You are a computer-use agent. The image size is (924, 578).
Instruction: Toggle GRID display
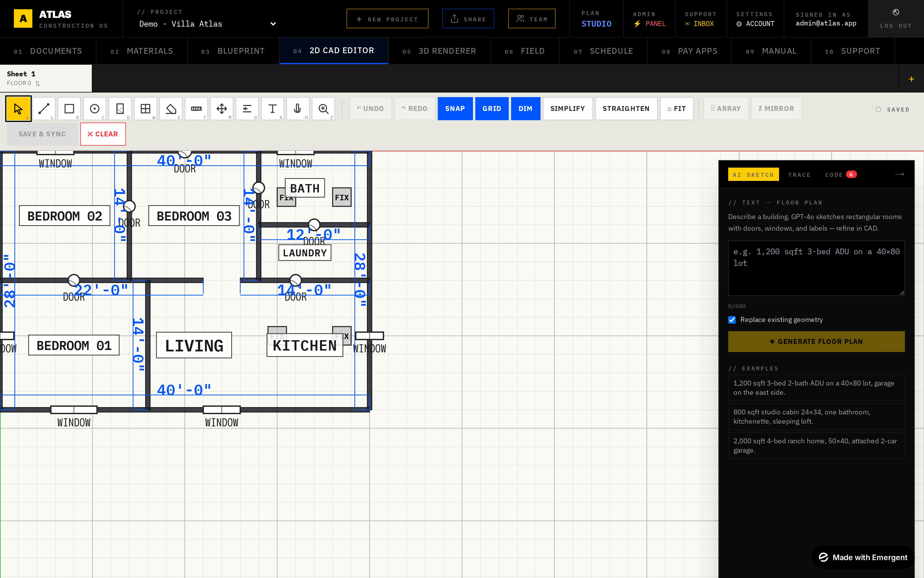[x=492, y=109]
